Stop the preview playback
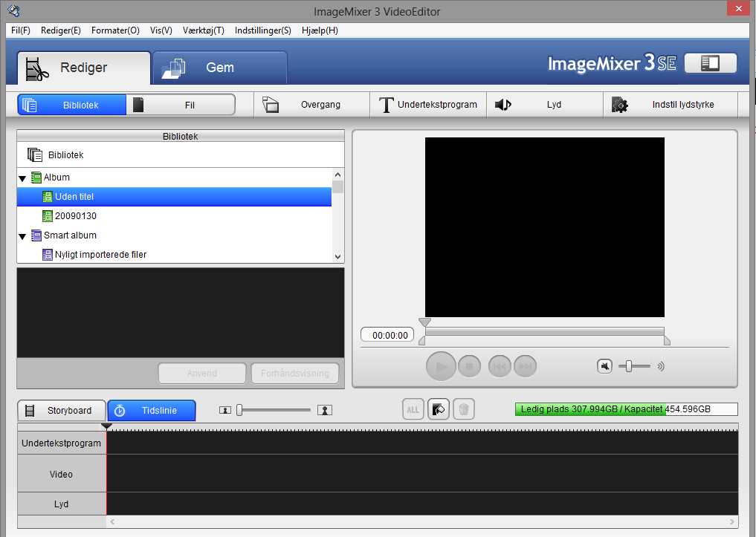The width and height of the screenshot is (756, 537). click(x=469, y=366)
